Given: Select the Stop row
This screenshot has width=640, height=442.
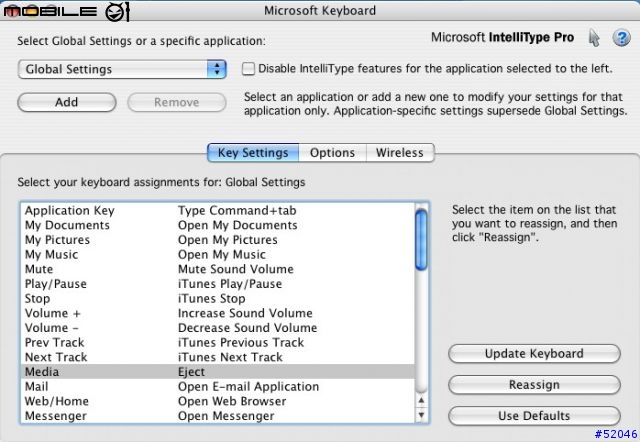Looking at the screenshot, I should pyautogui.click(x=218, y=299).
